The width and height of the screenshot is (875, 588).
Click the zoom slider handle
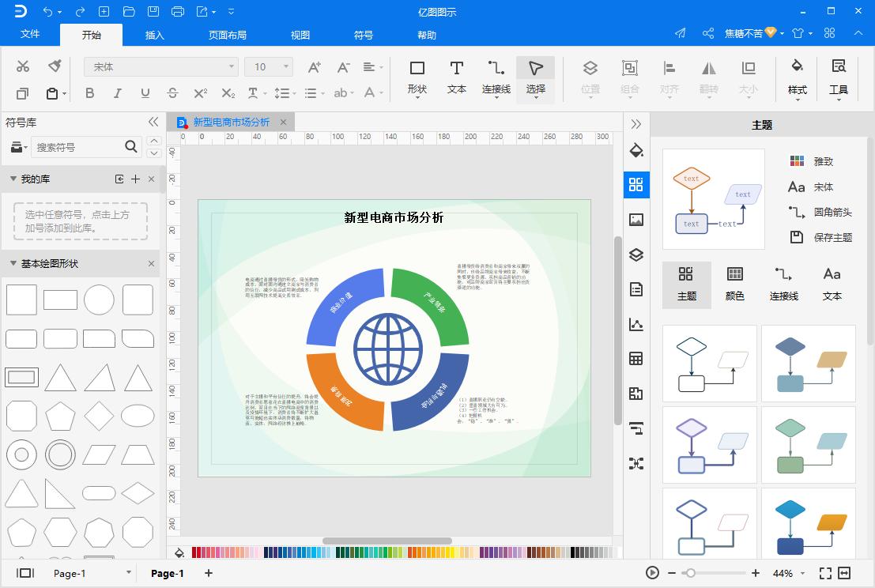coord(690,573)
